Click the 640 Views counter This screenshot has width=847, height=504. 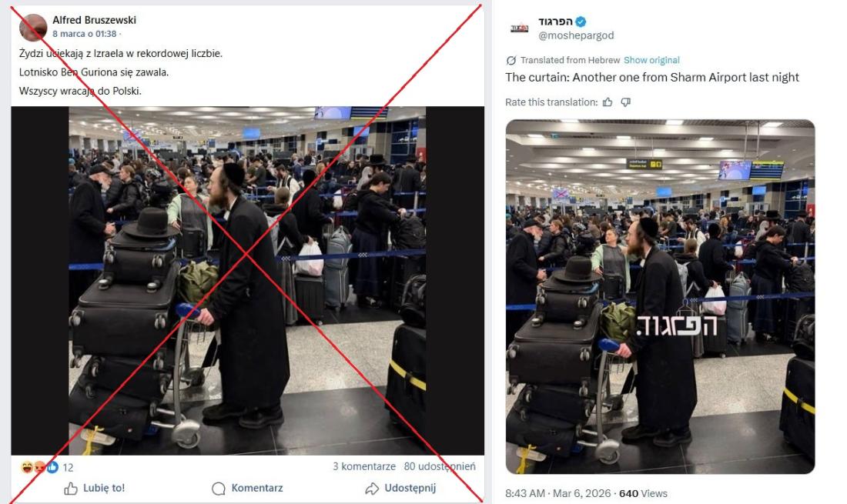click(x=643, y=493)
